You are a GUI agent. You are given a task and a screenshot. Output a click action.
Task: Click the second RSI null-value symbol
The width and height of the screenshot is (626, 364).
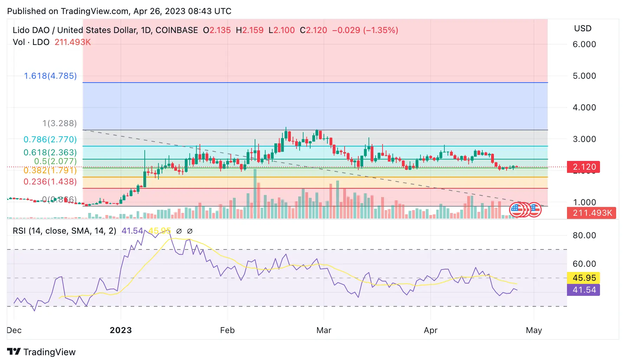(190, 231)
